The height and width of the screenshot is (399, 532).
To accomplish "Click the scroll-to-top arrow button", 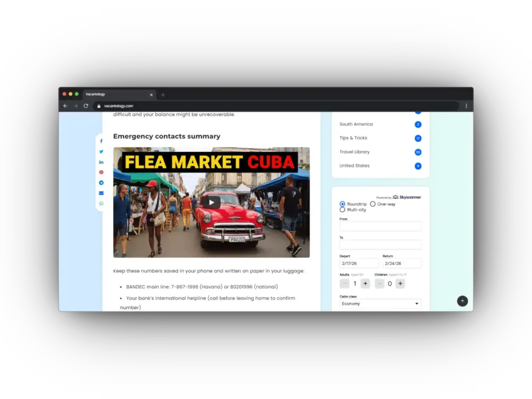I will (x=462, y=301).
